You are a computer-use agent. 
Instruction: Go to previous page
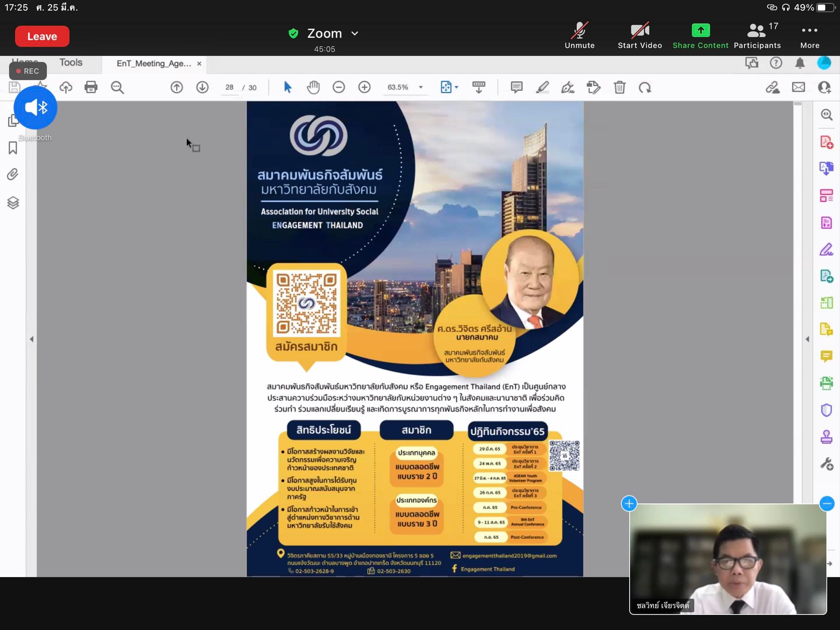click(177, 87)
